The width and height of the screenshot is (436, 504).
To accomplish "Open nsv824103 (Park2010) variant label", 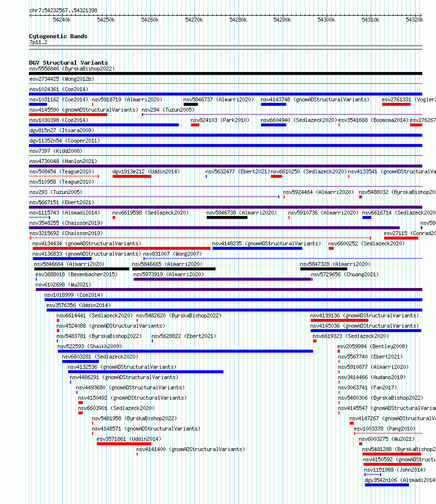I will pos(220,120).
